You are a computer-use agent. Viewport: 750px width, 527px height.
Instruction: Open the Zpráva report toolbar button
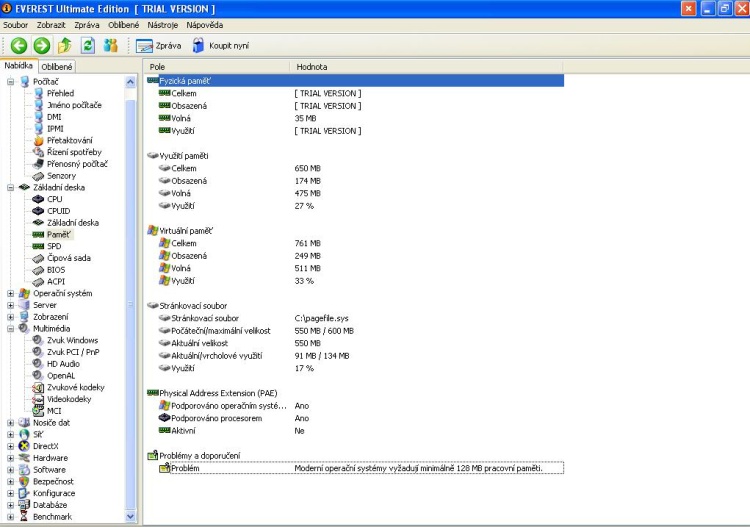tap(159, 46)
